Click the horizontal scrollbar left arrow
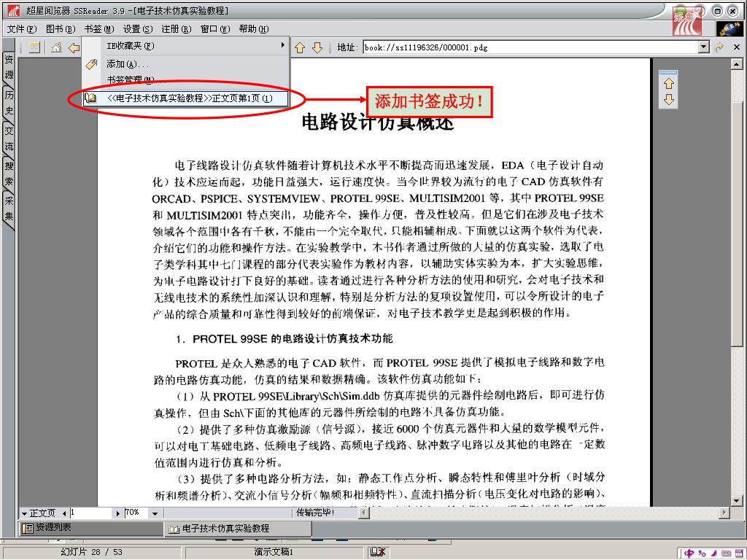The height and width of the screenshot is (560, 747). point(364,513)
